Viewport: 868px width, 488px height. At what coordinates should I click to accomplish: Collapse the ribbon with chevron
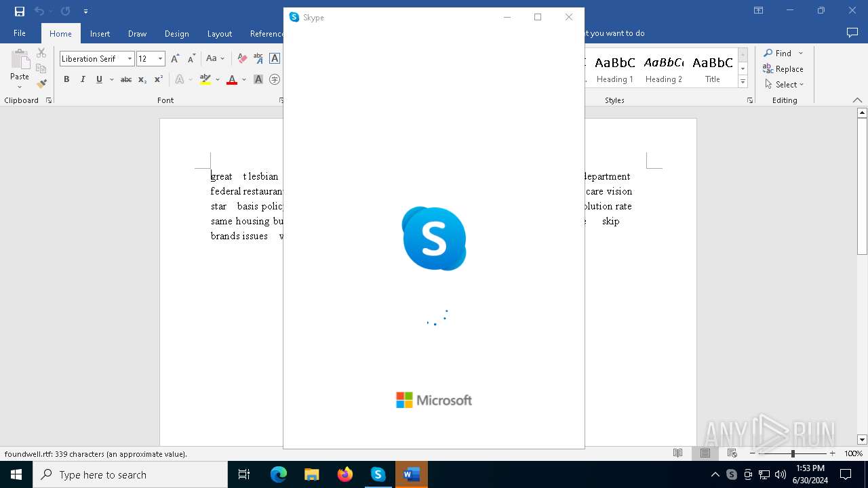pos(857,100)
